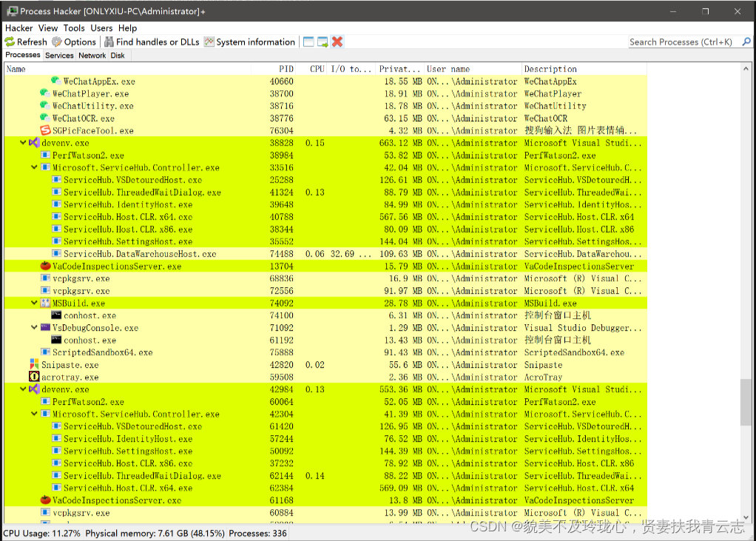Click the magnifier icon in the search box
The height and width of the screenshot is (541, 756).
pyautogui.click(x=746, y=42)
